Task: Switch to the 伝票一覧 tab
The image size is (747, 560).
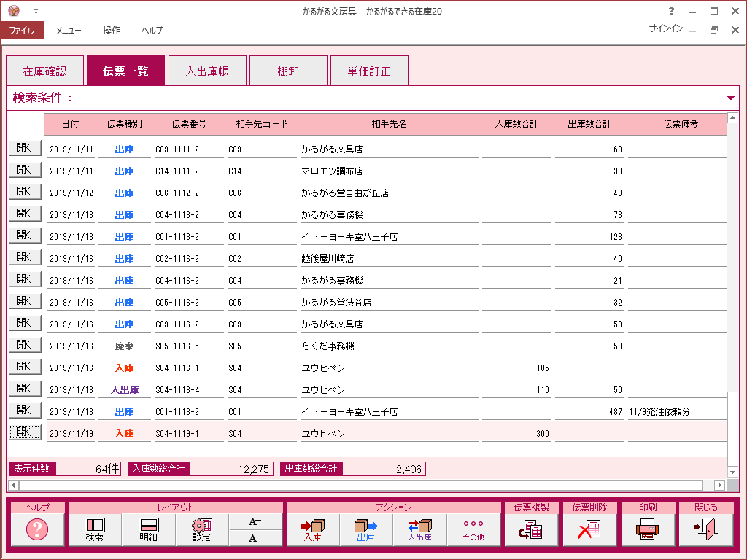Action: tap(125, 71)
